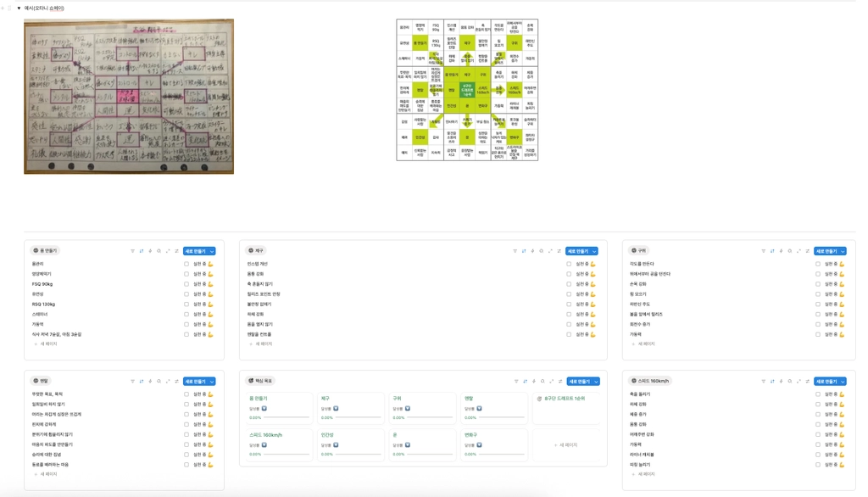Collapse the 예시(오타니 쇼헤이) toggle triangle

(x=19, y=8)
